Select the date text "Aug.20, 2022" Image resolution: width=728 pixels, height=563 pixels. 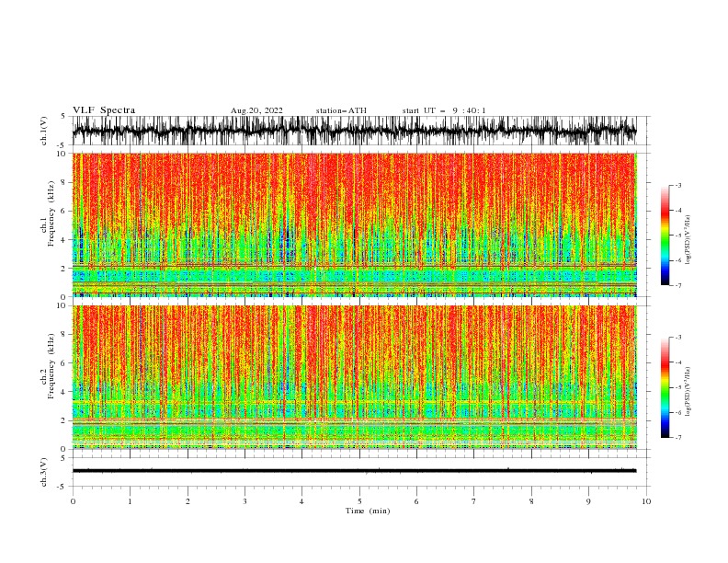(256, 110)
